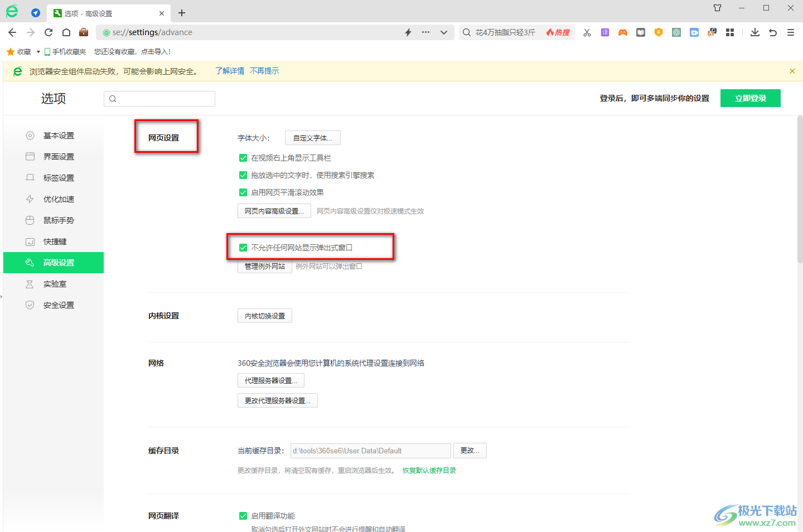The height and width of the screenshot is (532, 803).
Task: Open the picture translate extension icon
Action: (712, 32)
